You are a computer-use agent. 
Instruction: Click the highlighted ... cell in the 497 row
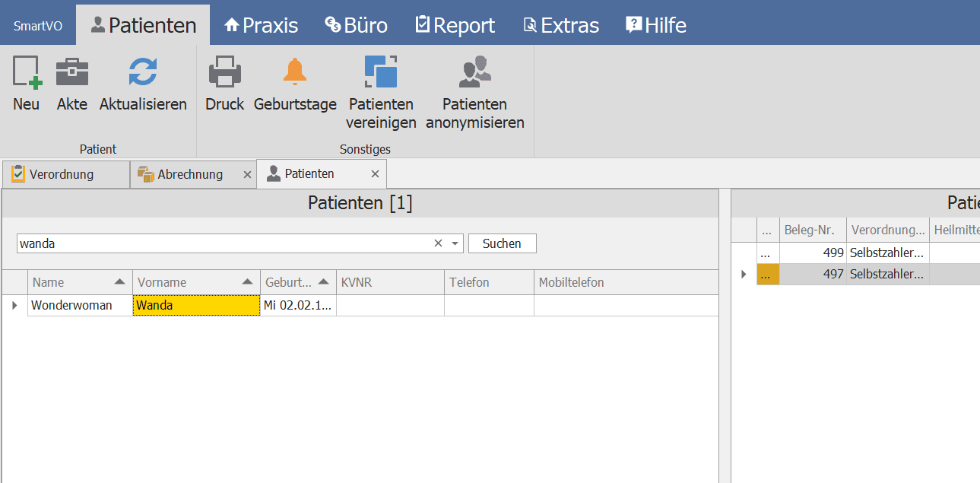[769, 274]
